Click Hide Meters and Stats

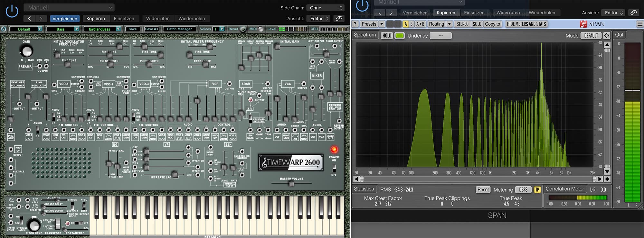point(526,24)
